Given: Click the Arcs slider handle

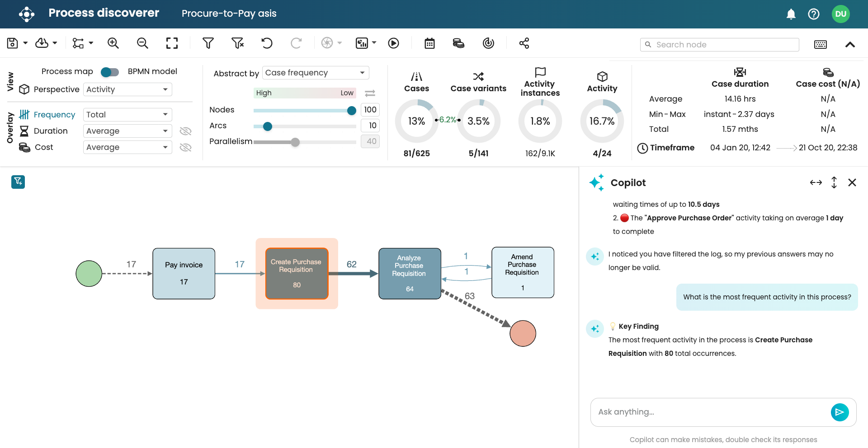Looking at the screenshot, I should coord(268,126).
